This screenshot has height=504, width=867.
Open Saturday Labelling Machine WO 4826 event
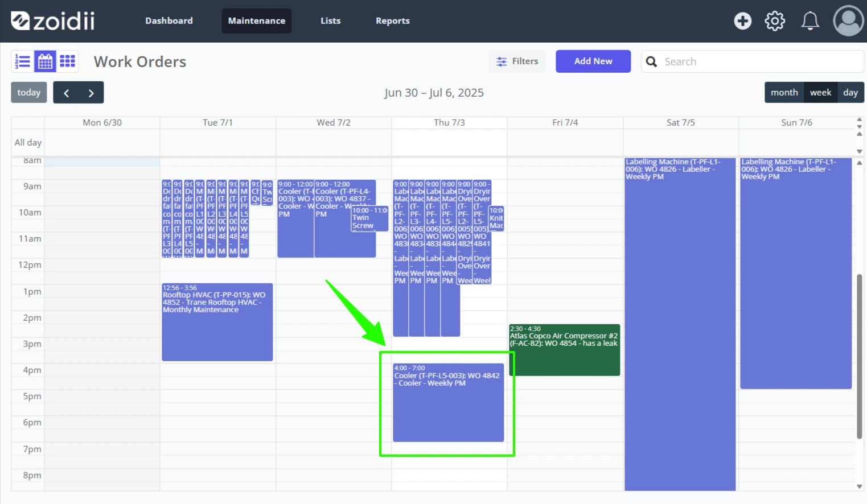pyautogui.click(x=680, y=324)
